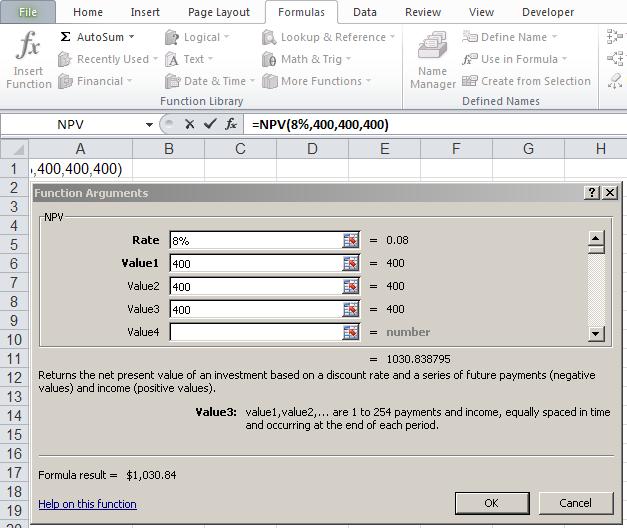Screen dimensions: 627x528
Task: Click the Select All corner of the worksheet
Action: click(14, 149)
